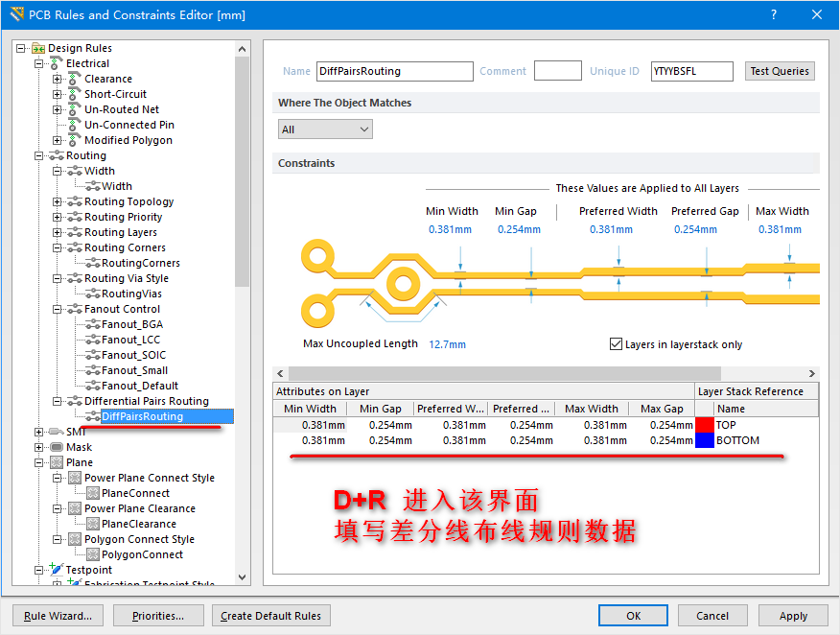Click the Clearance rule category icon
The height and width of the screenshot is (635, 840).
click(x=74, y=79)
